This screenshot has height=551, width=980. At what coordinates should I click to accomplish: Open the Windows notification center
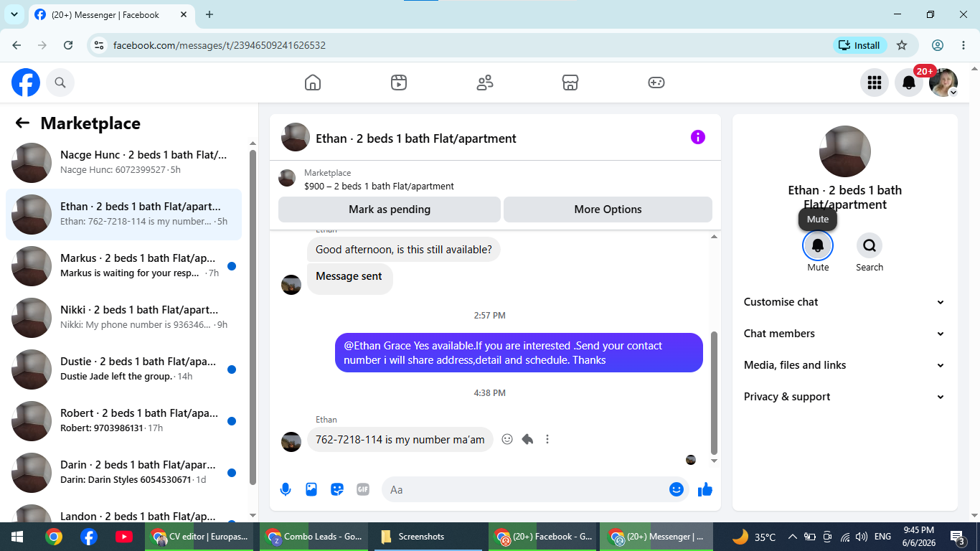957,537
